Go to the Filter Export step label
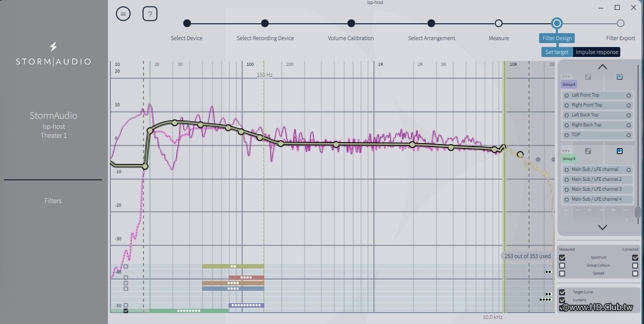 click(x=620, y=38)
